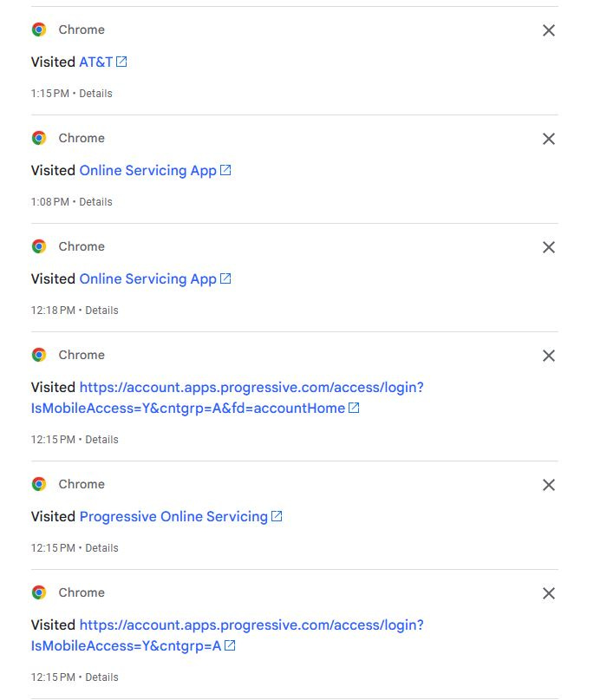Show Details for the 1:15 PM activity
The height and width of the screenshot is (700, 607).
95,94
